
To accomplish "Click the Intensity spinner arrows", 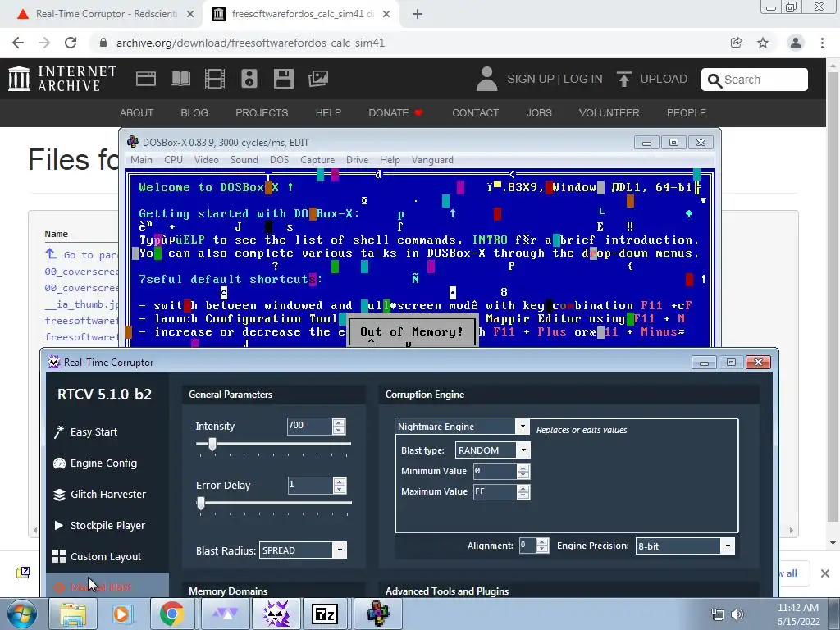I will [339, 427].
